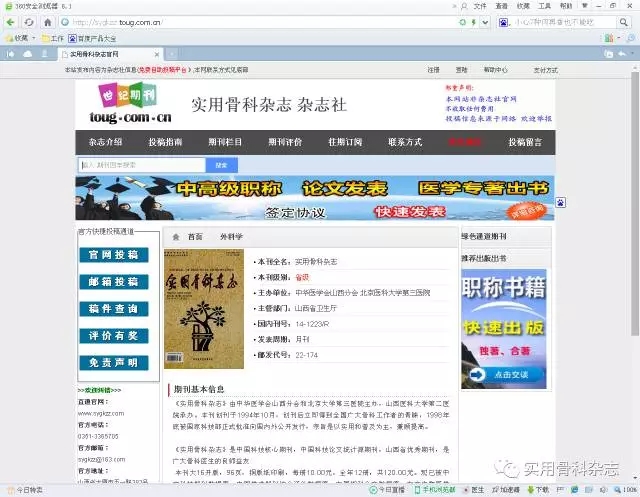Click the blue 搜索 button beside the journal search
The image size is (640, 497).
coord(222,165)
